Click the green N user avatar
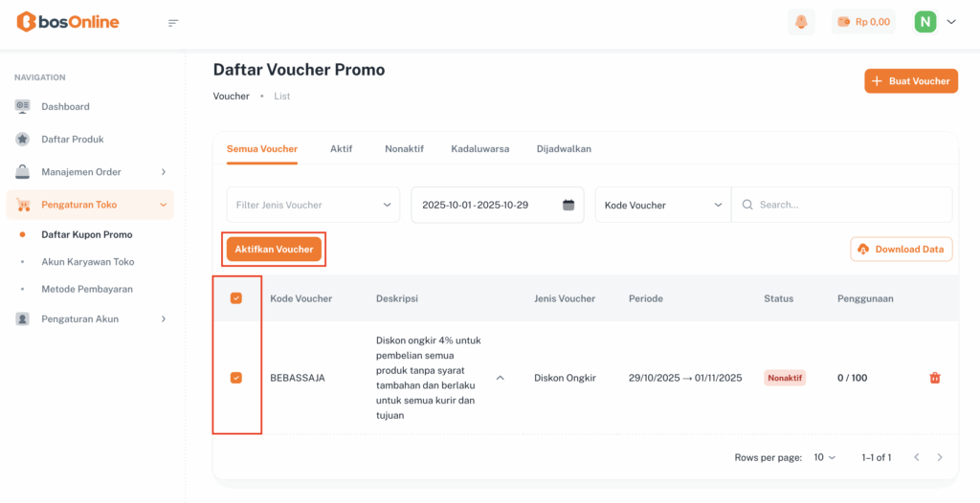The width and height of the screenshot is (980, 503). (x=924, y=22)
